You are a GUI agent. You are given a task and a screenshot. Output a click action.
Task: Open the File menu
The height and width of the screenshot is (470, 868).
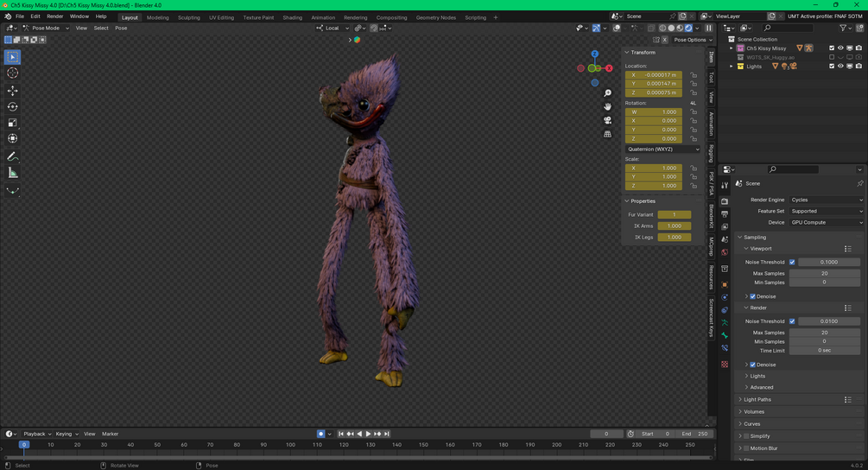[20, 16]
